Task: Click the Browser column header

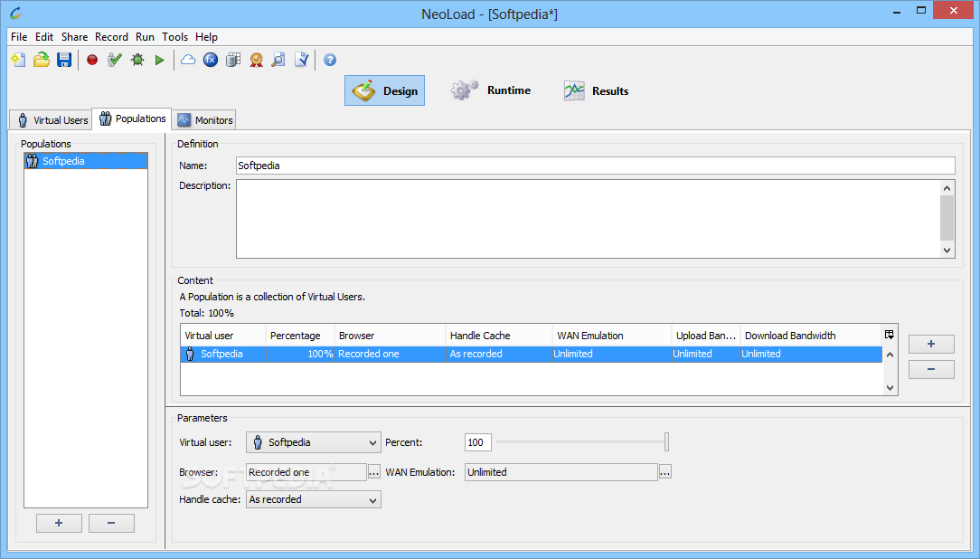Action: click(390, 336)
